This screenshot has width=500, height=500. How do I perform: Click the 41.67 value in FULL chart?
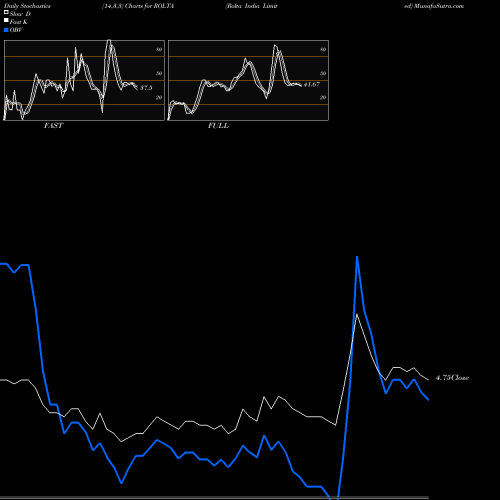coord(312,84)
